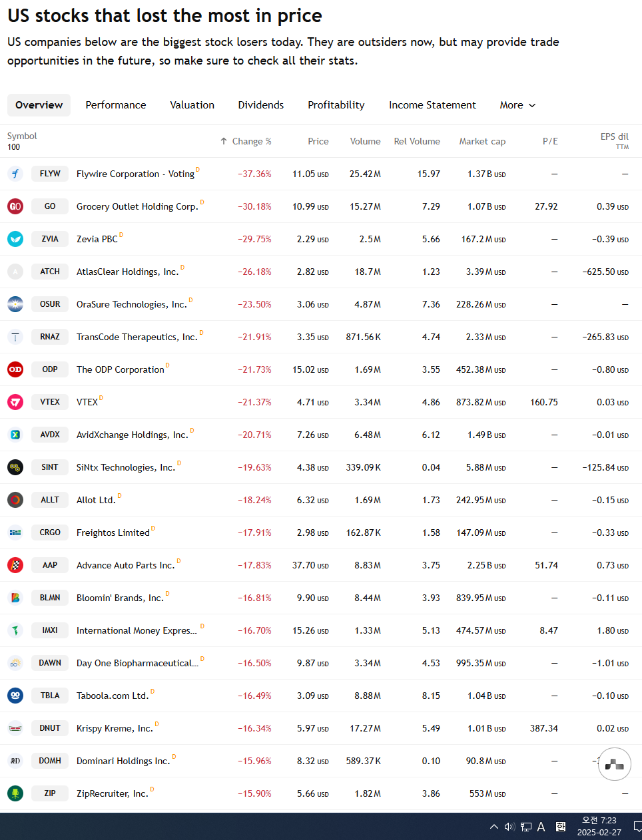Open the ZIP ticker link
This screenshot has width=642, height=840.
(x=50, y=793)
